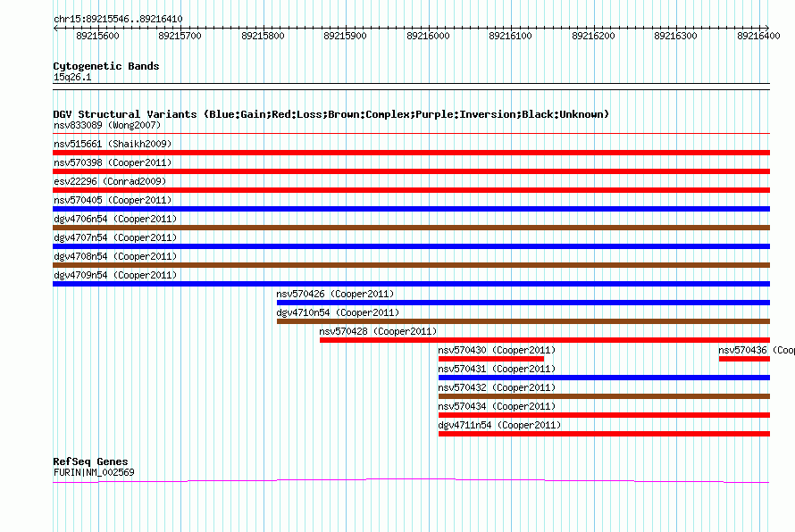
Task: Select the dgv4707n54 blue gain bar
Action: point(411,246)
